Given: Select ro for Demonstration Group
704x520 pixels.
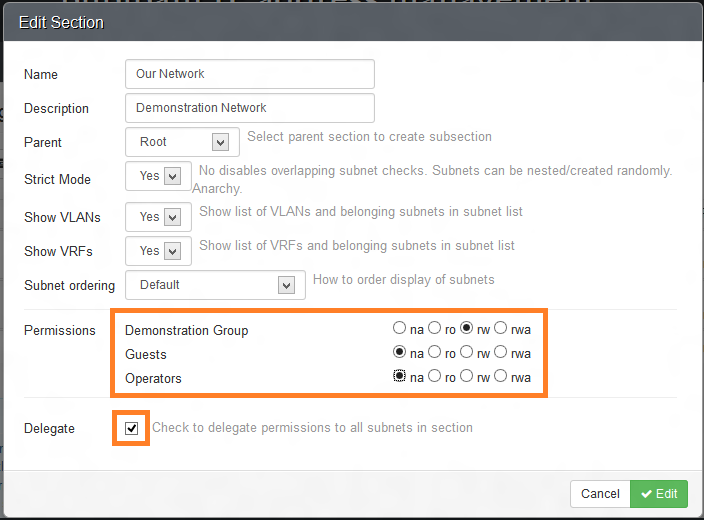Looking at the screenshot, I should point(434,328).
